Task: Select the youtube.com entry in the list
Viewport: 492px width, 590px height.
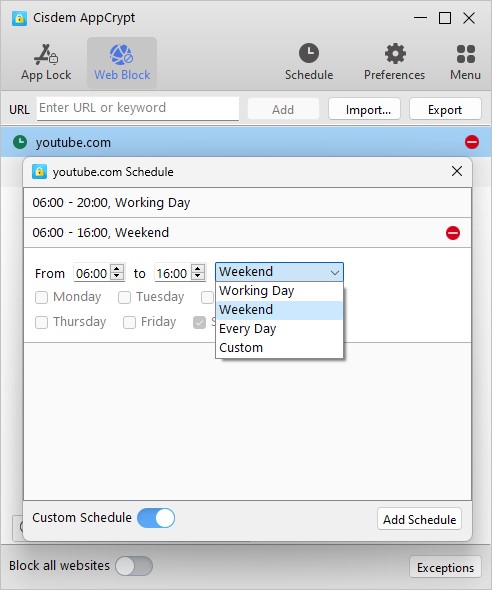Action: [246, 142]
